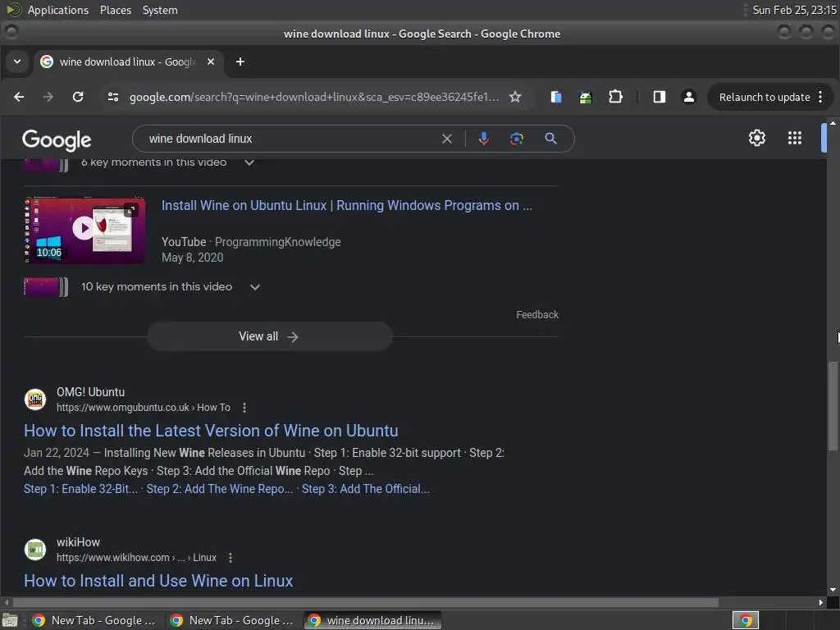Reload the current page
This screenshot has height=630, width=840.
pyautogui.click(x=78, y=97)
